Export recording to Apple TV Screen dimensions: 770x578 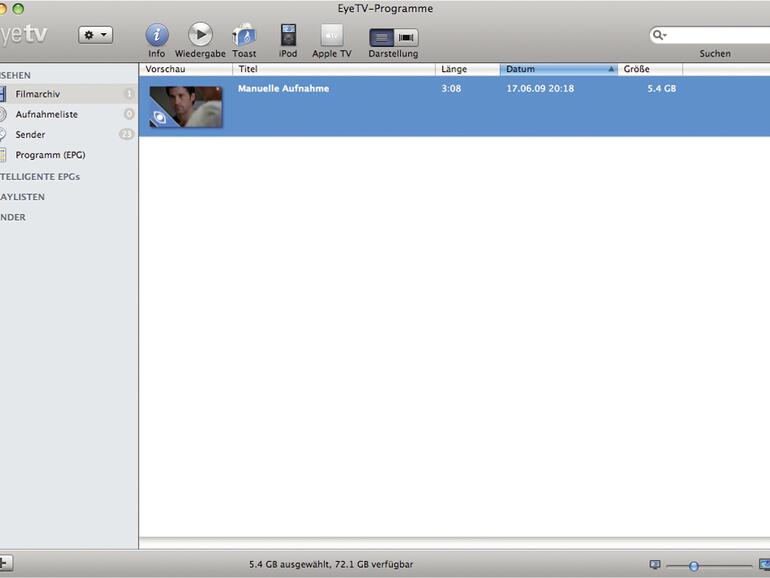point(332,35)
